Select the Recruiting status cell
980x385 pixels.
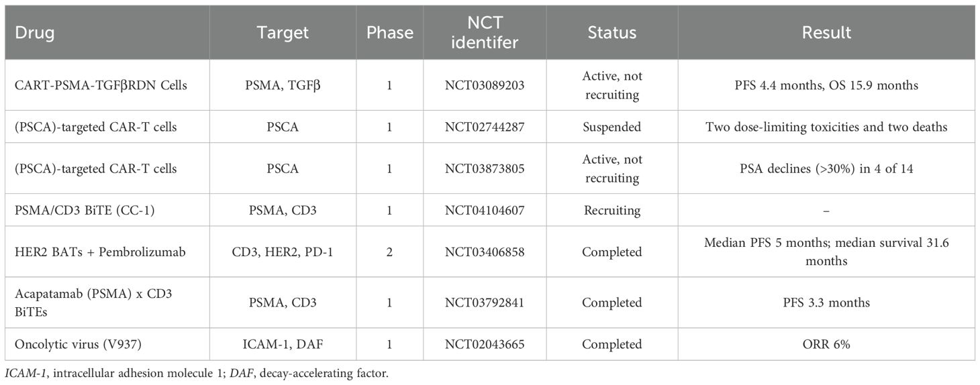click(x=611, y=210)
